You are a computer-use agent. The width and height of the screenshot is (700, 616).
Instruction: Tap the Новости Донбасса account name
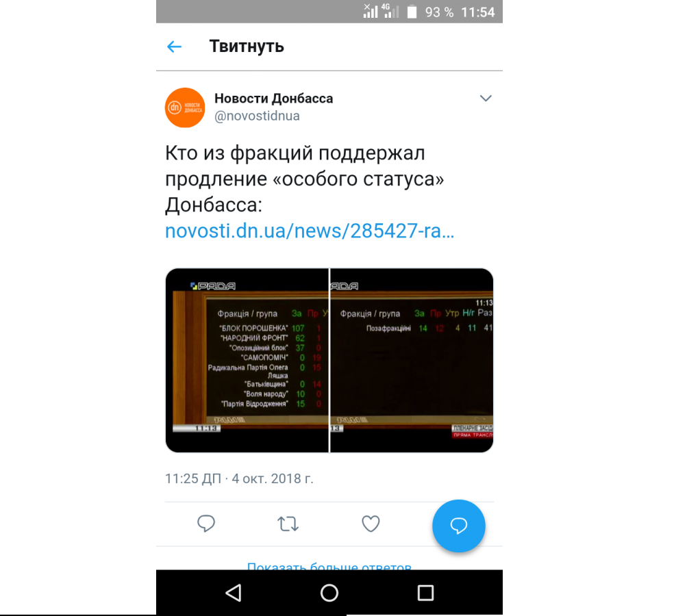pos(274,98)
